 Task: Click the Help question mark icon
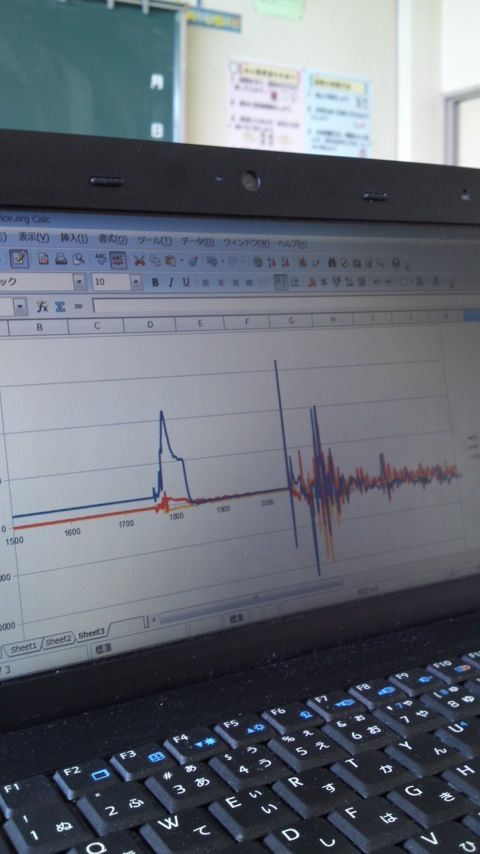click(396, 263)
